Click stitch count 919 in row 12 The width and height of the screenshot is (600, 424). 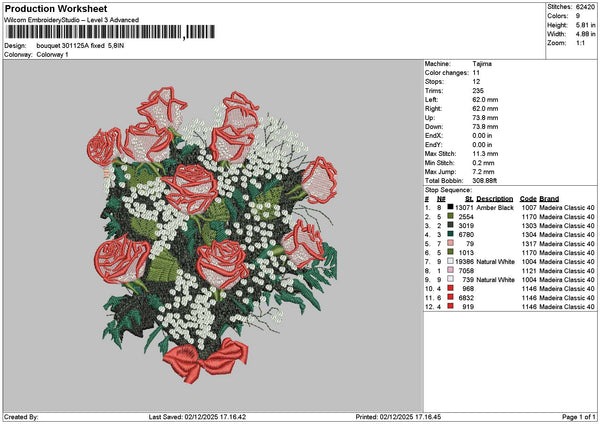[x=468, y=307]
